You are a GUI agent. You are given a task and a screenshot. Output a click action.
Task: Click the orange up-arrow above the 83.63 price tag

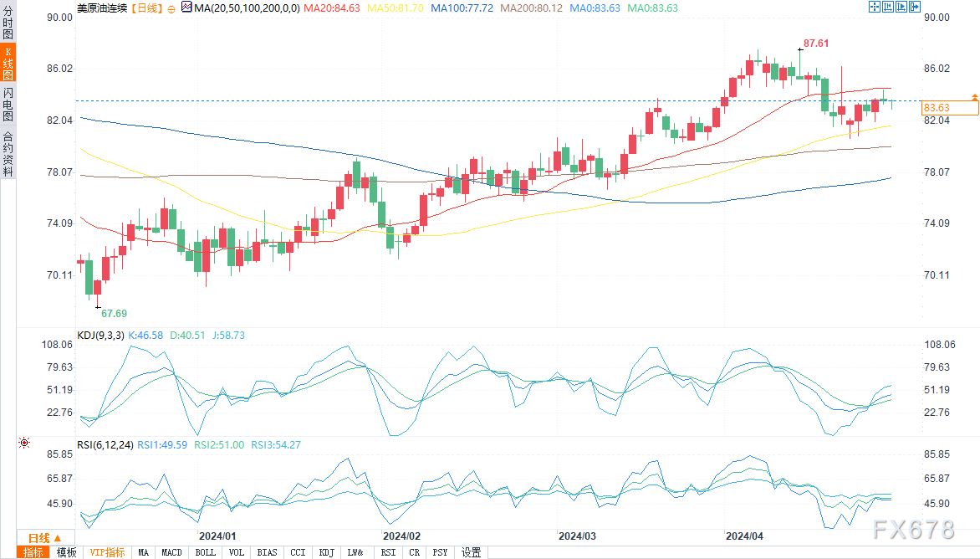tap(974, 98)
